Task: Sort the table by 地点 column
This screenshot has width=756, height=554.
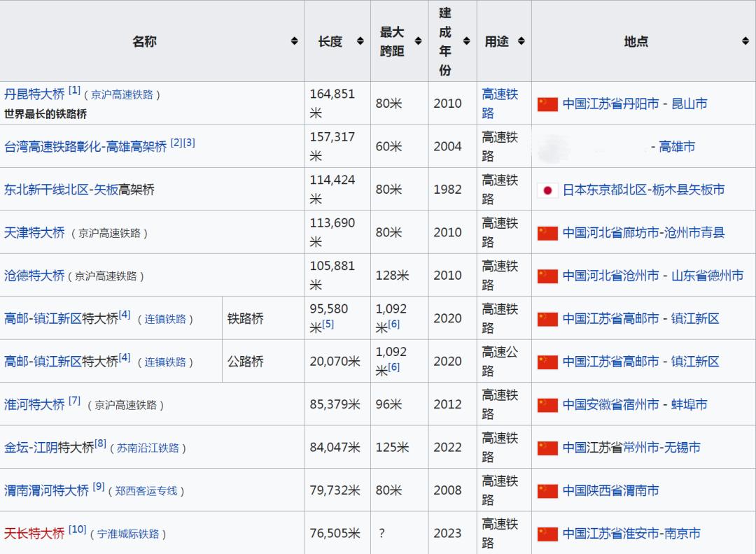Action: 745,42
